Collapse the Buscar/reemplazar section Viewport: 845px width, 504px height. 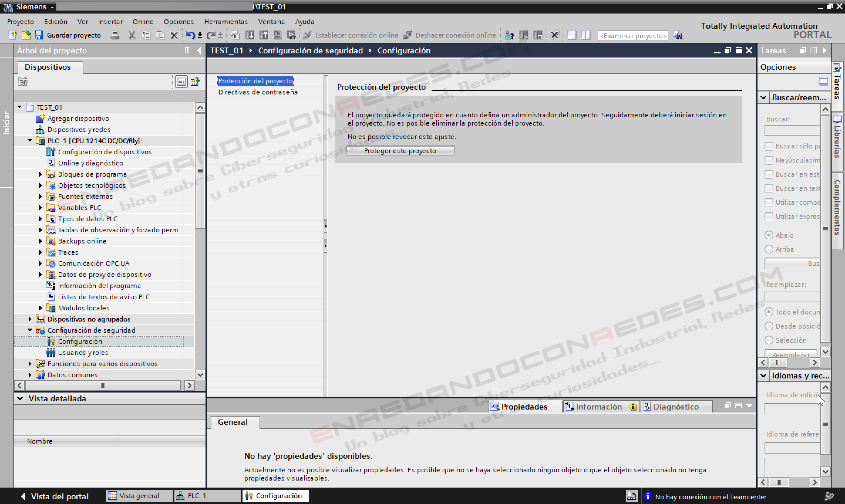point(763,97)
